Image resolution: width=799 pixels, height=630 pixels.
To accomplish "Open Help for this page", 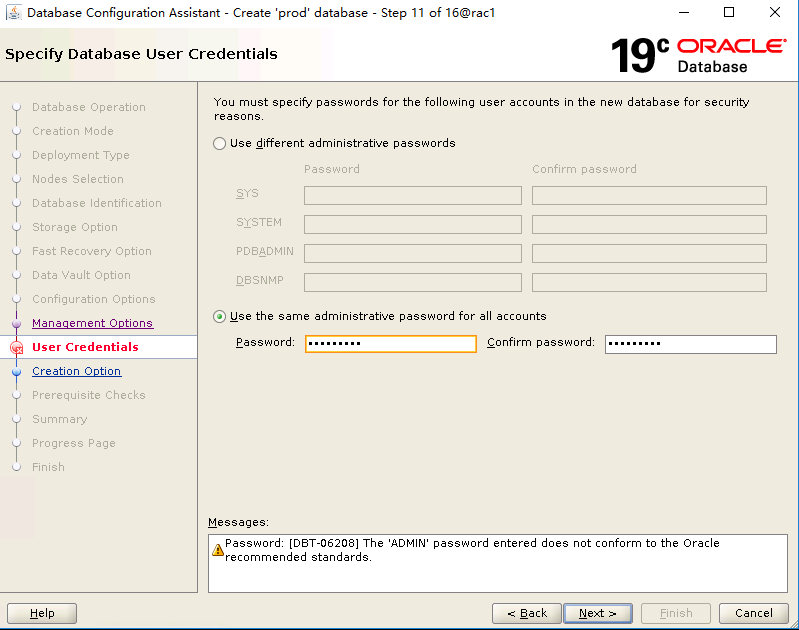I will pyautogui.click(x=42, y=613).
